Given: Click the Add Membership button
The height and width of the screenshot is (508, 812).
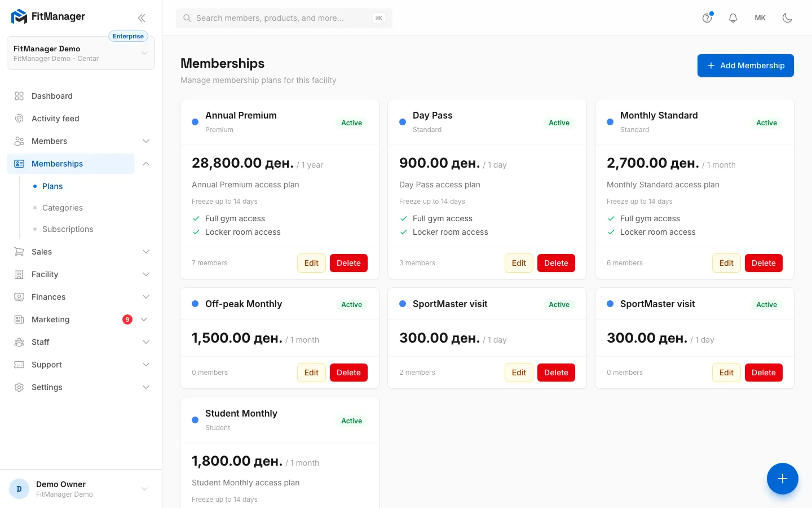Looking at the screenshot, I should click(745, 65).
